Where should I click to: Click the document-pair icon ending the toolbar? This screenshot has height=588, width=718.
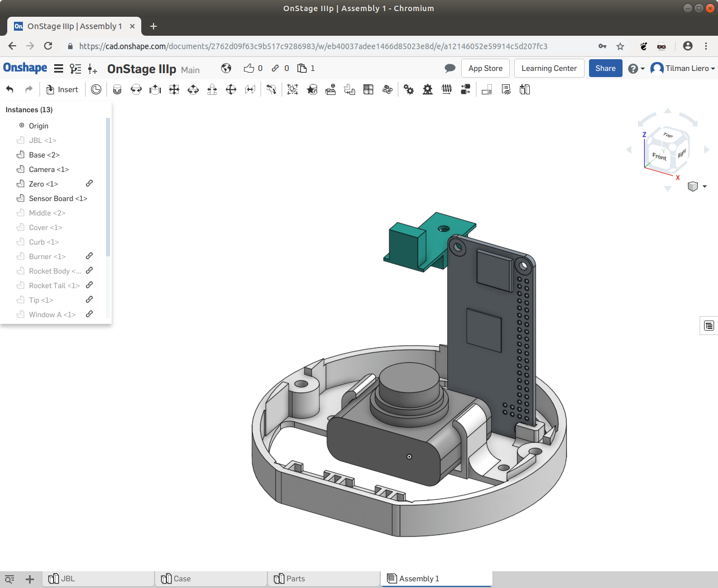525,89
